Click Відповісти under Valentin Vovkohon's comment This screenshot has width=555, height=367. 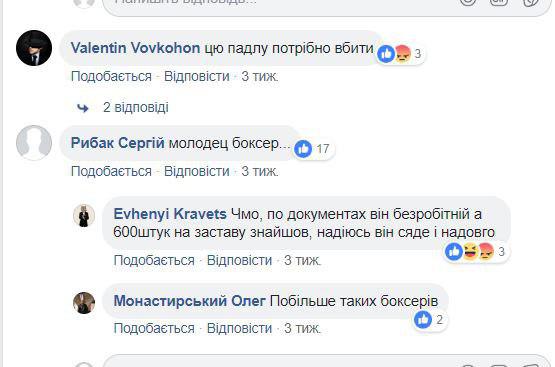(x=197, y=76)
